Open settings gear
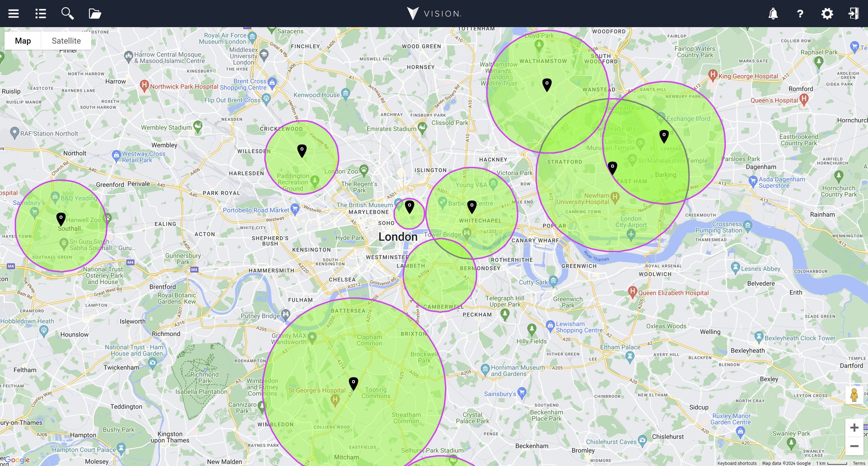This screenshot has width=868, height=466. click(x=827, y=13)
